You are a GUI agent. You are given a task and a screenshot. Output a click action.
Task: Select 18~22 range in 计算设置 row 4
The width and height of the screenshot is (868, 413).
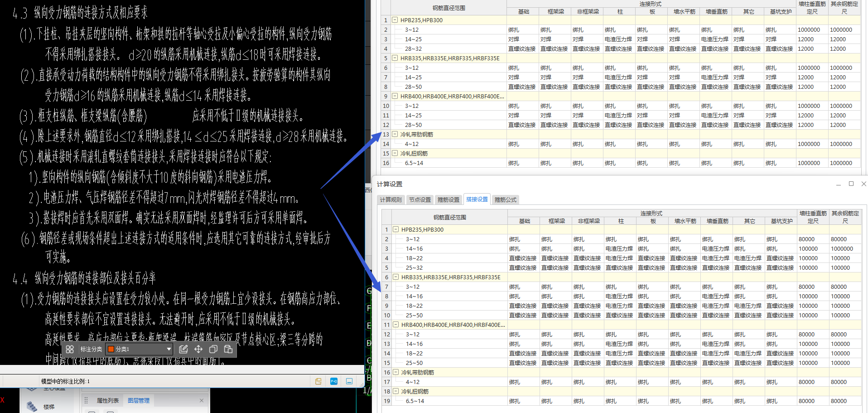point(414,258)
